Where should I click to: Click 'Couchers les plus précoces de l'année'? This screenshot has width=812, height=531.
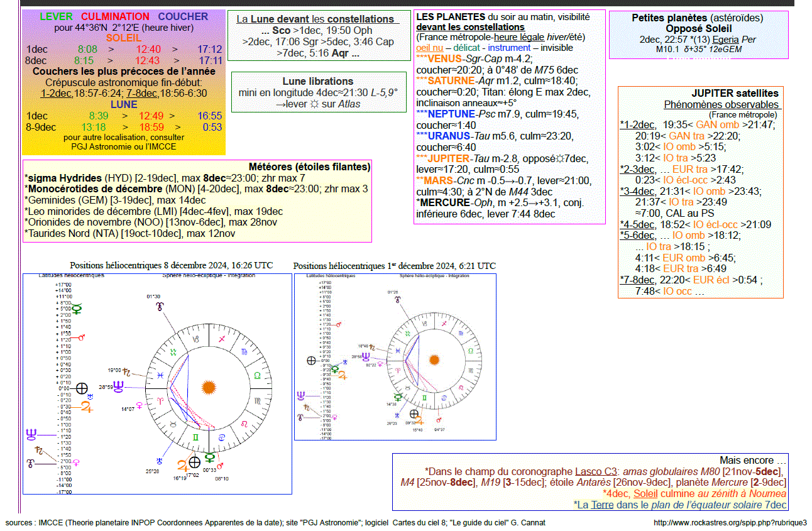[124, 72]
